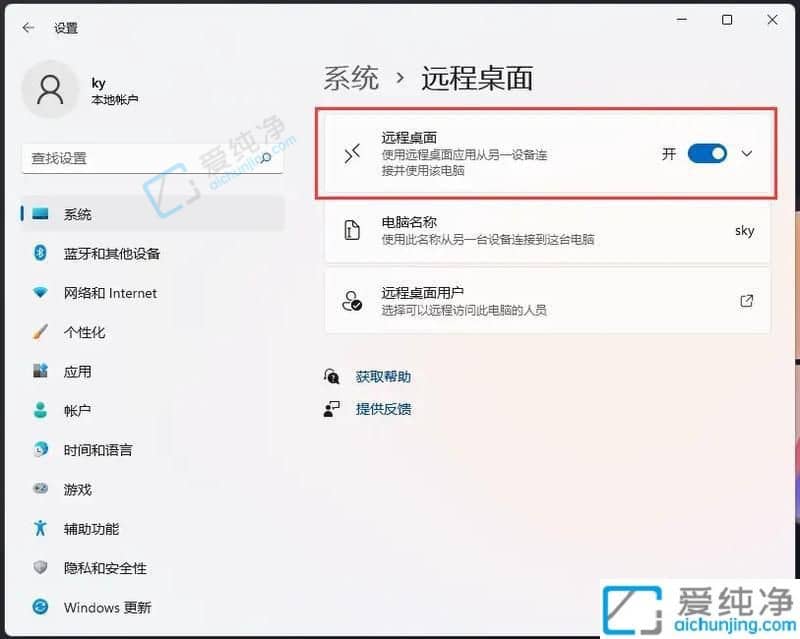
Task: Expand the 远程桌面 section chevron
Action: (x=746, y=154)
